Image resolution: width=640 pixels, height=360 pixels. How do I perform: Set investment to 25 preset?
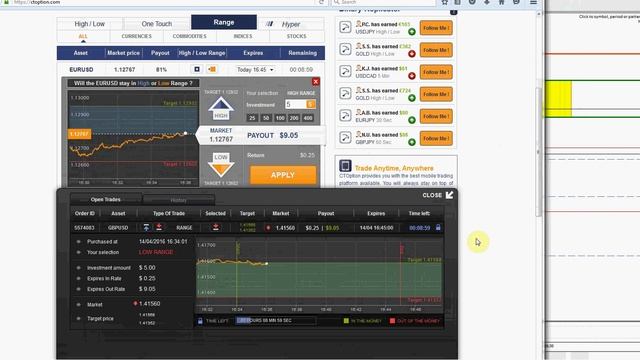tap(252, 118)
